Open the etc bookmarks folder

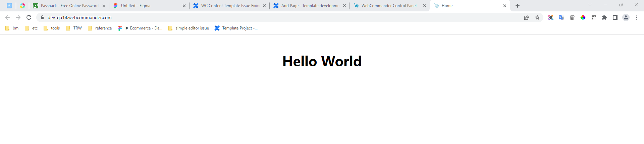(31, 28)
